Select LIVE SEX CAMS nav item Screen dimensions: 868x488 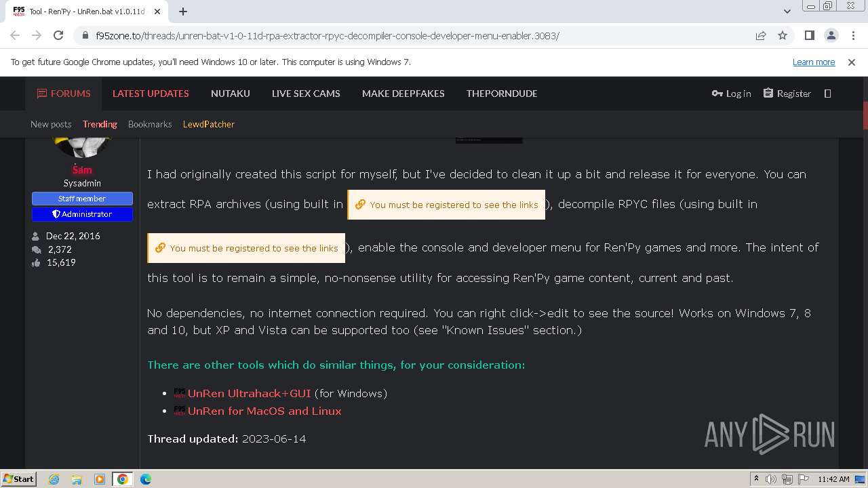point(306,94)
